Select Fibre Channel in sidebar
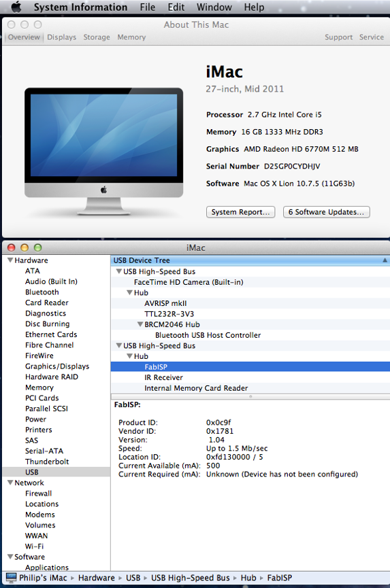The width and height of the screenshot is (390, 588). point(49,345)
